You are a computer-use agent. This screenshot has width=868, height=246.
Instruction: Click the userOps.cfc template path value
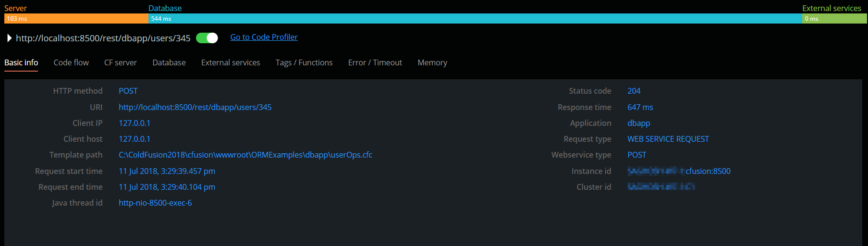pyautogui.click(x=245, y=155)
